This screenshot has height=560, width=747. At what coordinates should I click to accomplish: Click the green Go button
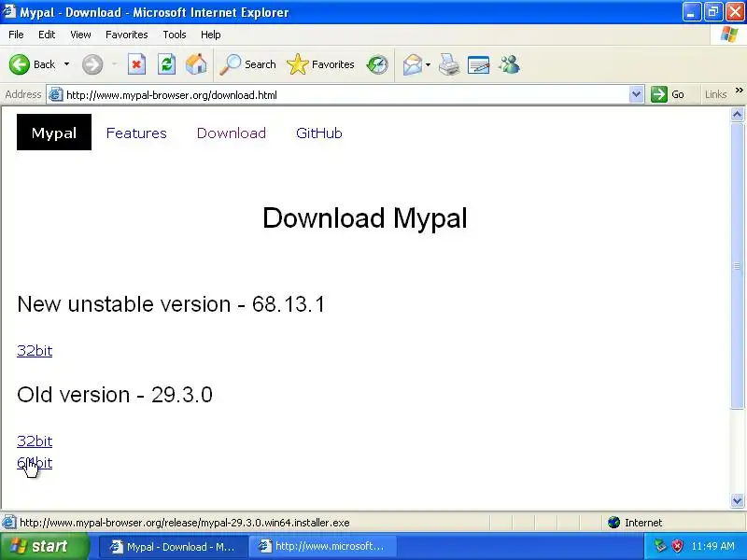[668, 95]
